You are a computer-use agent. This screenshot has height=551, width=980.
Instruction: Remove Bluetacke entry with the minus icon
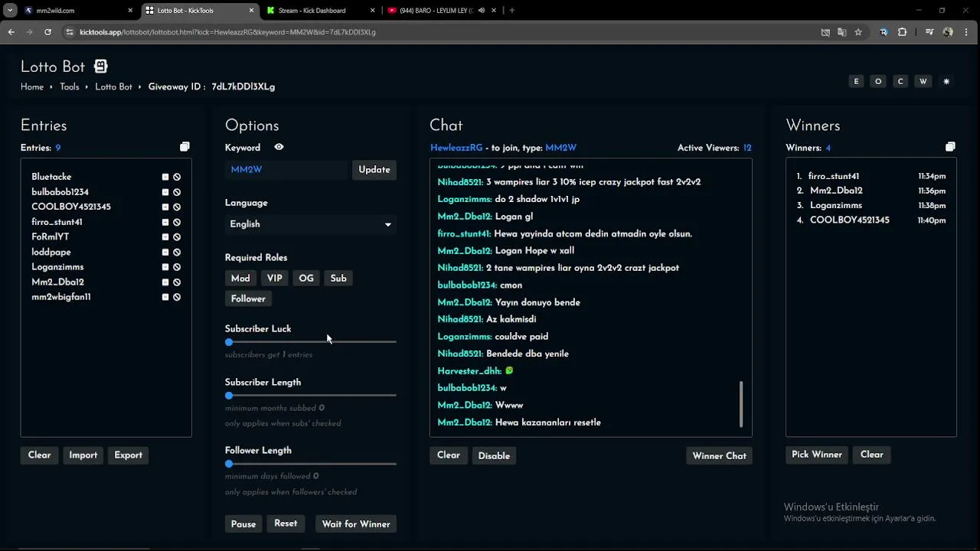tap(165, 177)
